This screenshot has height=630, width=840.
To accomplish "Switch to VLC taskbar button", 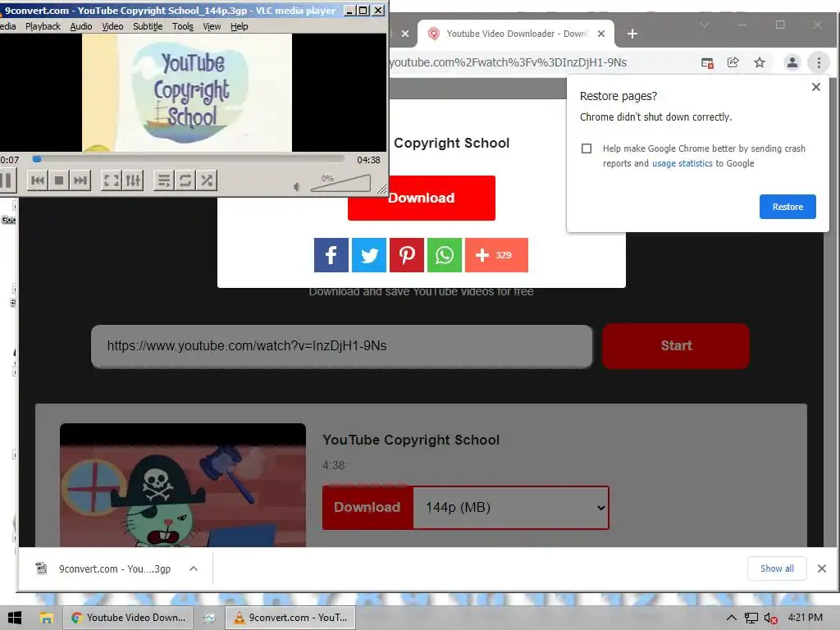I will (x=290, y=618).
